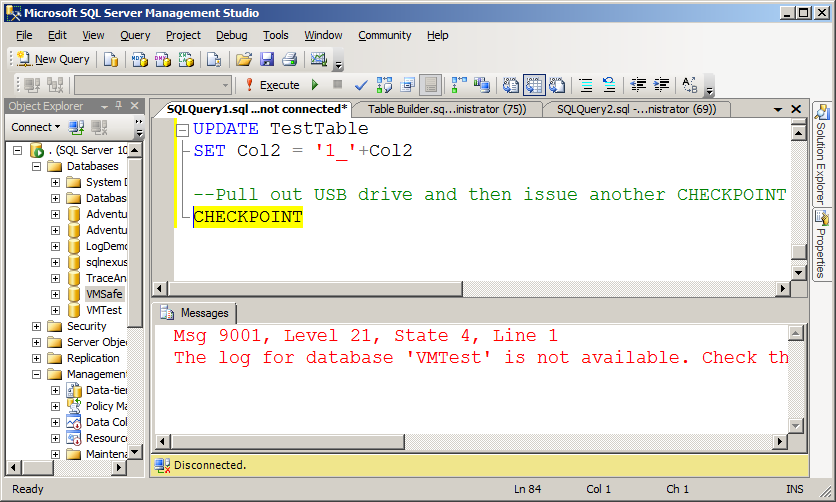This screenshot has width=836, height=502.
Task: Select Results to Grid icon
Action: coord(534,85)
